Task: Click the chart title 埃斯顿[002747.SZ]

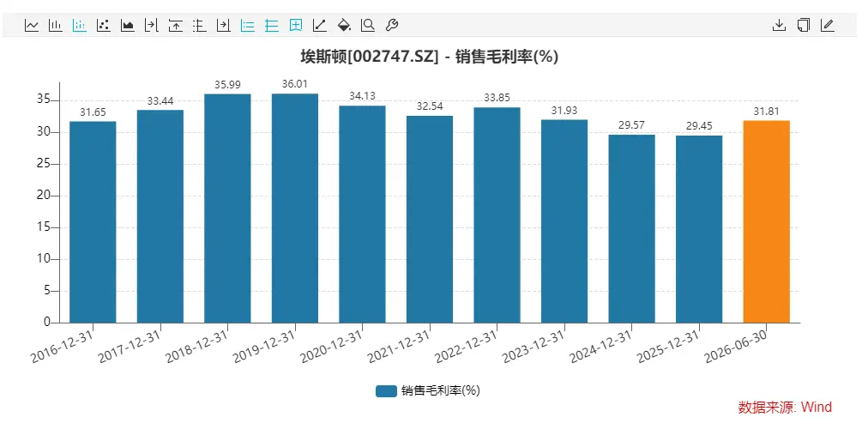Action: (x=369, y=57)
